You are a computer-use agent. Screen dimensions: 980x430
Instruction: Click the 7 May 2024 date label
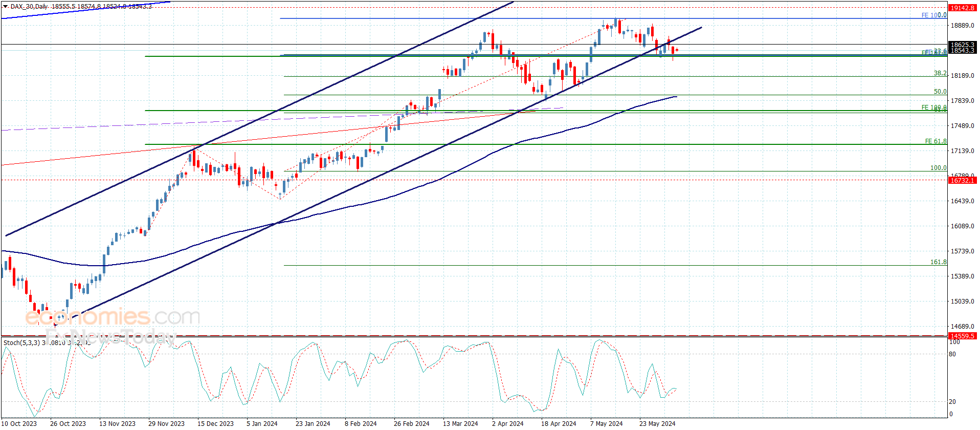pyautogui.click(x=607, y=423)
